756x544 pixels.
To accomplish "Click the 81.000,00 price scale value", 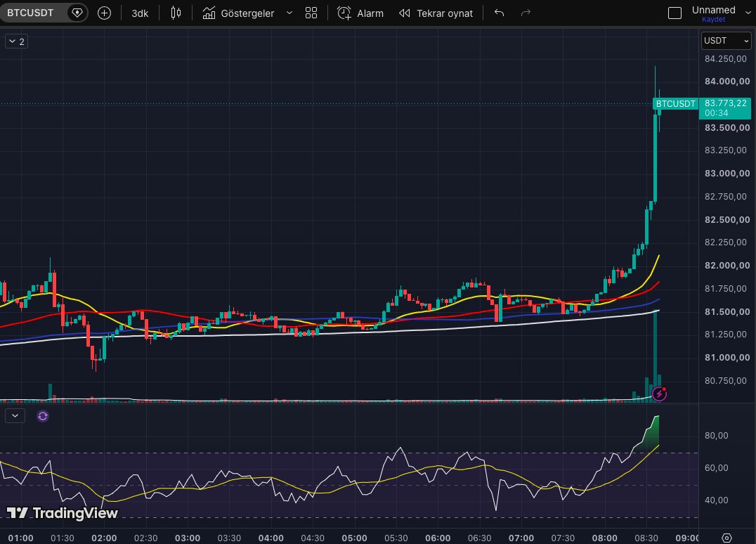I will 727,357.
